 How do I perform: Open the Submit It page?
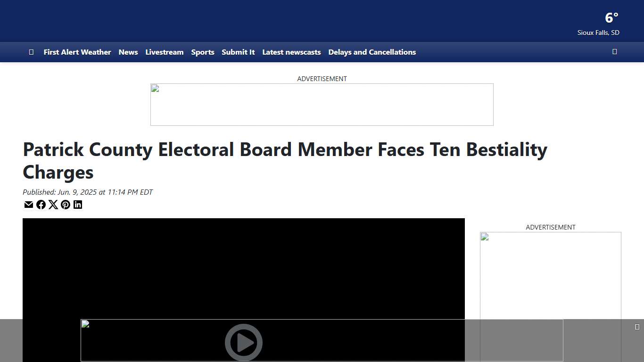pyautogui.click(x=238, y=52)
